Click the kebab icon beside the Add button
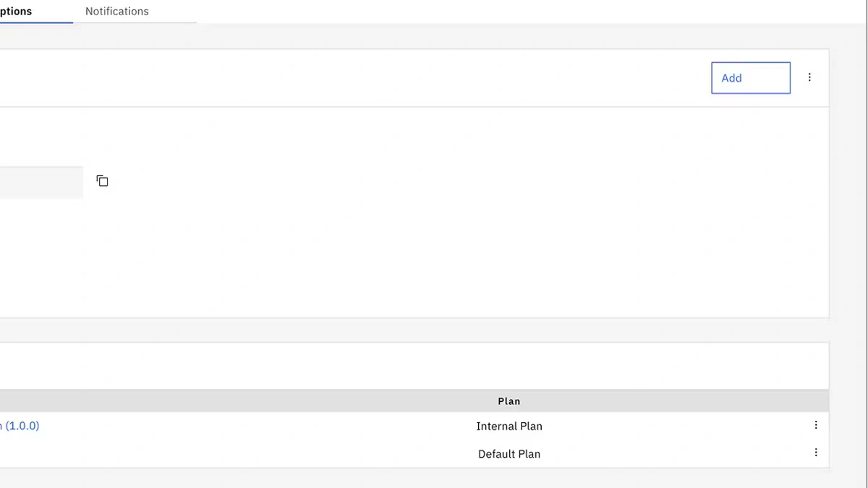The height and width of the screenshot is (488, 868). pos(809,77)
